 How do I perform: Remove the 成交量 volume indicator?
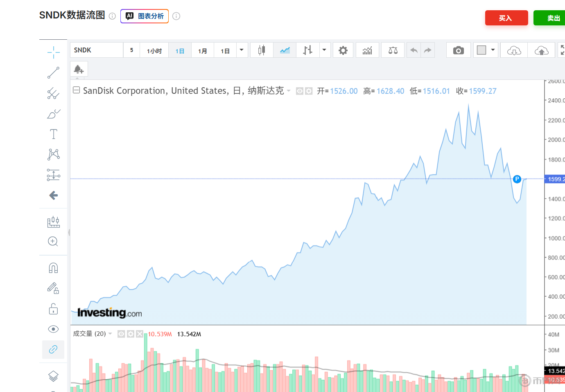coord(140,334)
